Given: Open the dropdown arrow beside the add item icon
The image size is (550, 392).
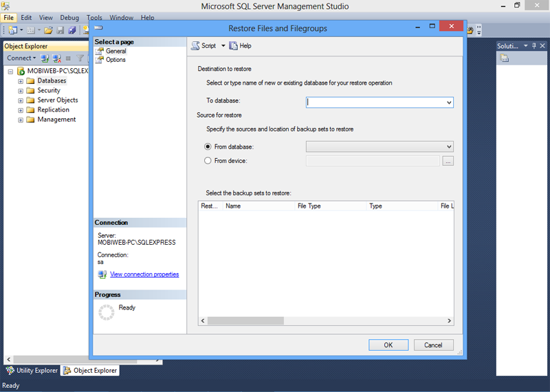Looking at the screenshot, I should (x=39, y=30).
